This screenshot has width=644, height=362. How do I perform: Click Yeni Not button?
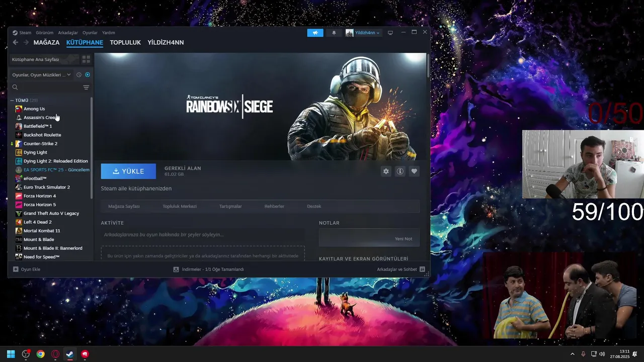[404, 239]
